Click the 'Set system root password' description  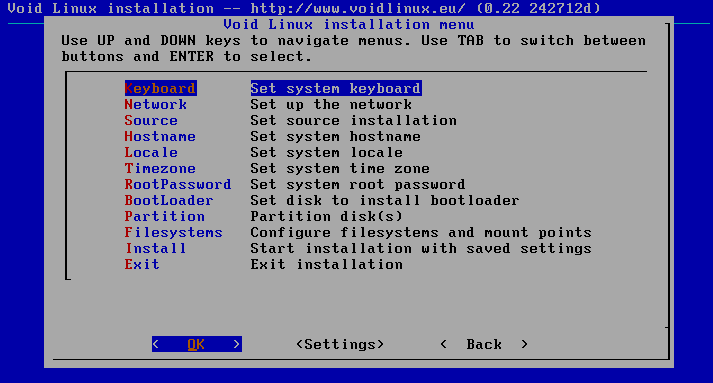coord(358,184)
